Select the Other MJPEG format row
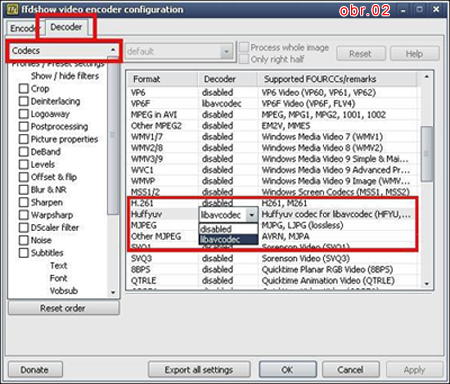This screenshot has width=450, height=384. [273, 236]
